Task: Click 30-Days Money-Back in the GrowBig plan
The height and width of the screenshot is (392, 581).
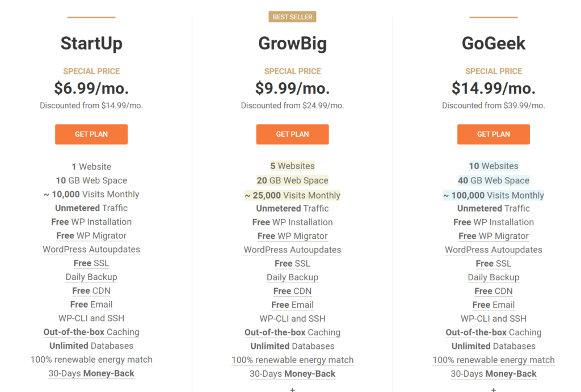Action: 292,374
